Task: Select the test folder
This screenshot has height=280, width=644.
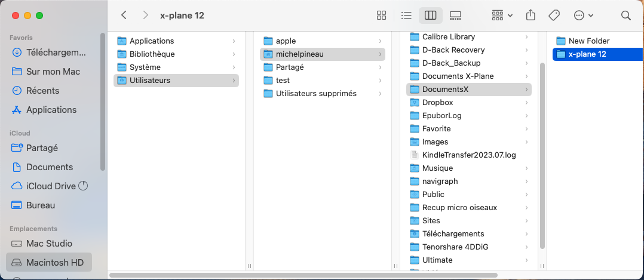Action: [323, 80]
